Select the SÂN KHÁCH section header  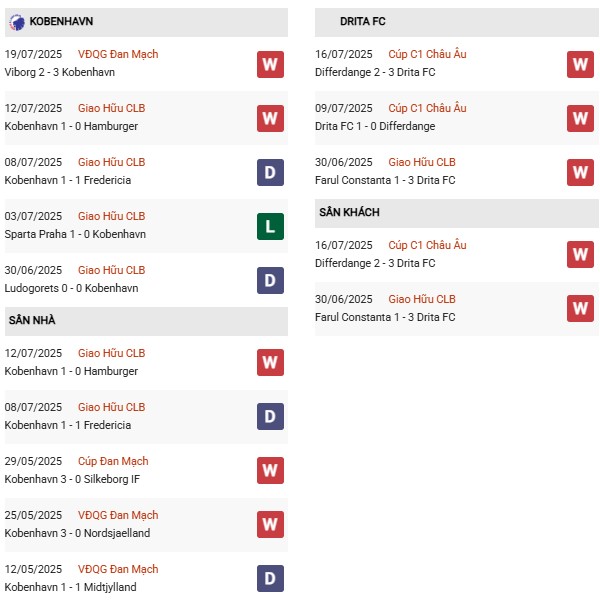pos(349,212)
